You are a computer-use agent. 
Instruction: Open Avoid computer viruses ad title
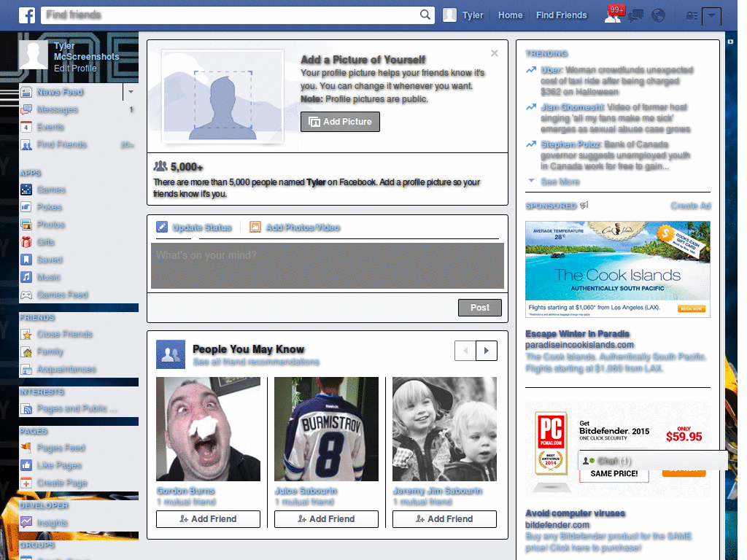(575, 513)
